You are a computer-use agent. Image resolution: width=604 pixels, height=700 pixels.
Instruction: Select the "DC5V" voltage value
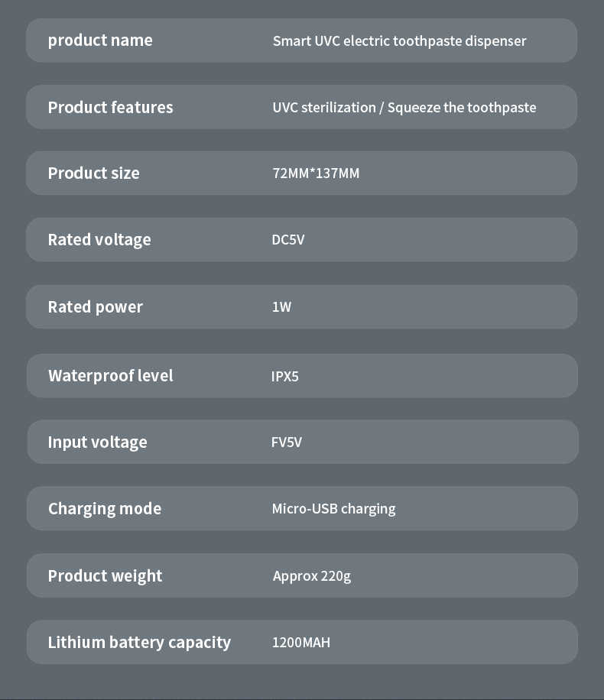(x=288, y=240)
